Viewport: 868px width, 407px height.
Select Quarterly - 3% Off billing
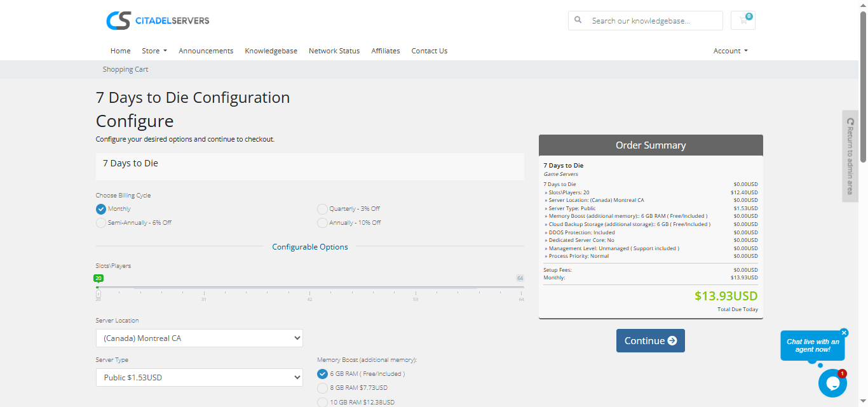tap(323, 209)
